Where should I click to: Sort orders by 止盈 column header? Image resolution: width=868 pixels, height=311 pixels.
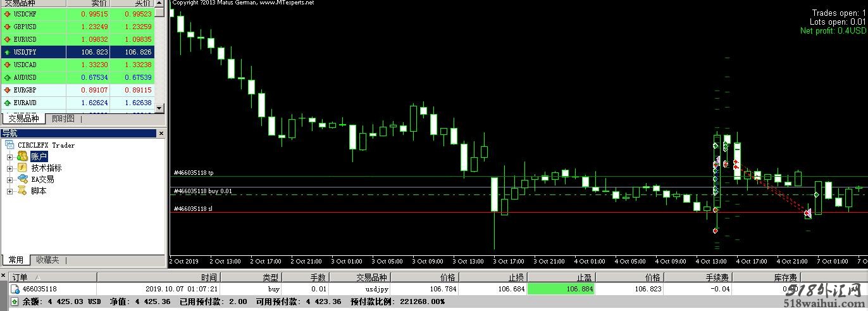(560, 277)
